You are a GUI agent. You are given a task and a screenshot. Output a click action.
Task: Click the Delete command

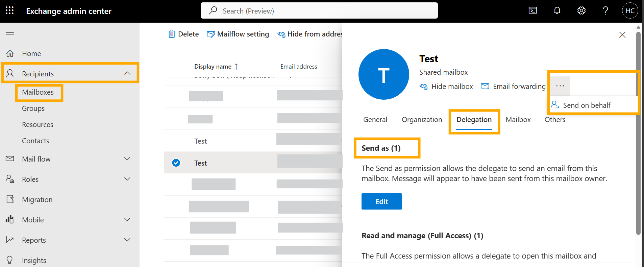188,34
